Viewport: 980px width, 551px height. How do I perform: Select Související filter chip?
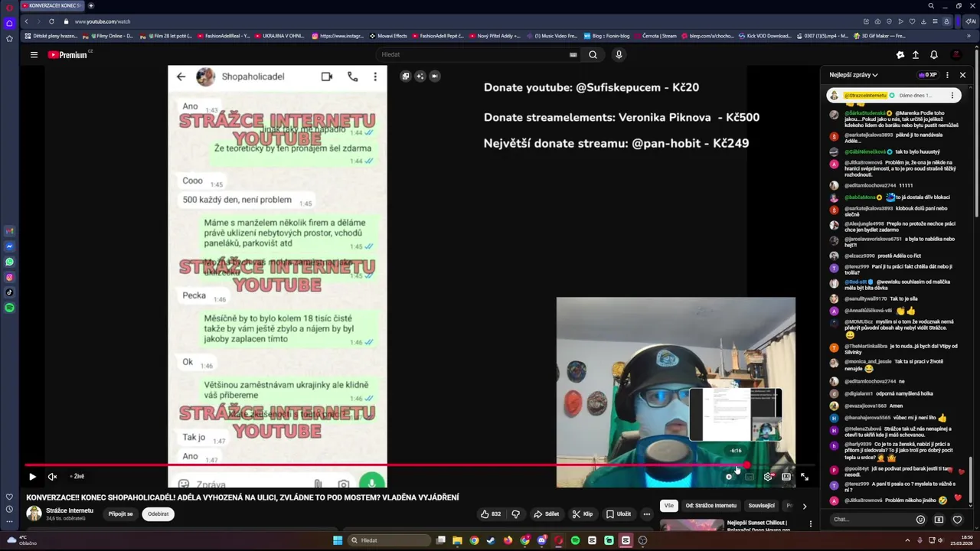click(762, 506)
